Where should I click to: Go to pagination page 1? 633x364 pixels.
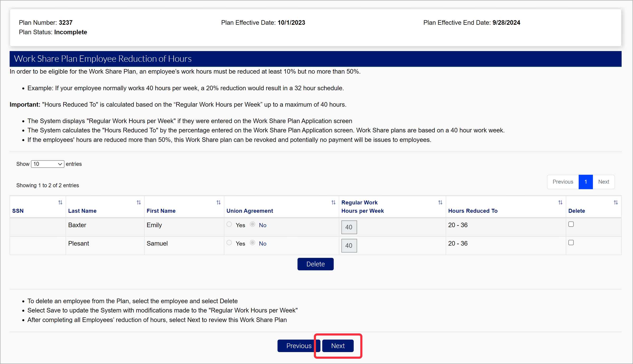(586, 182)
